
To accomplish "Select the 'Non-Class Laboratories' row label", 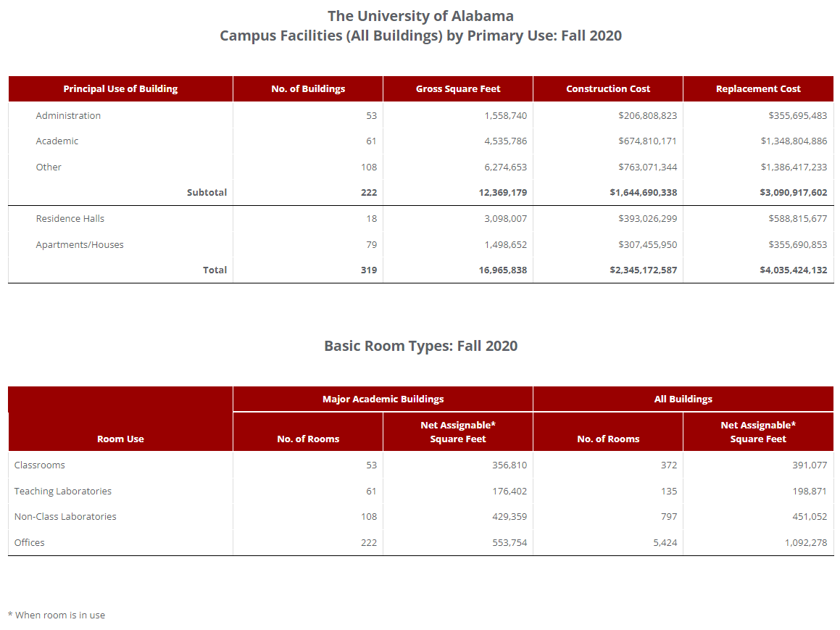I will [65, 517].
